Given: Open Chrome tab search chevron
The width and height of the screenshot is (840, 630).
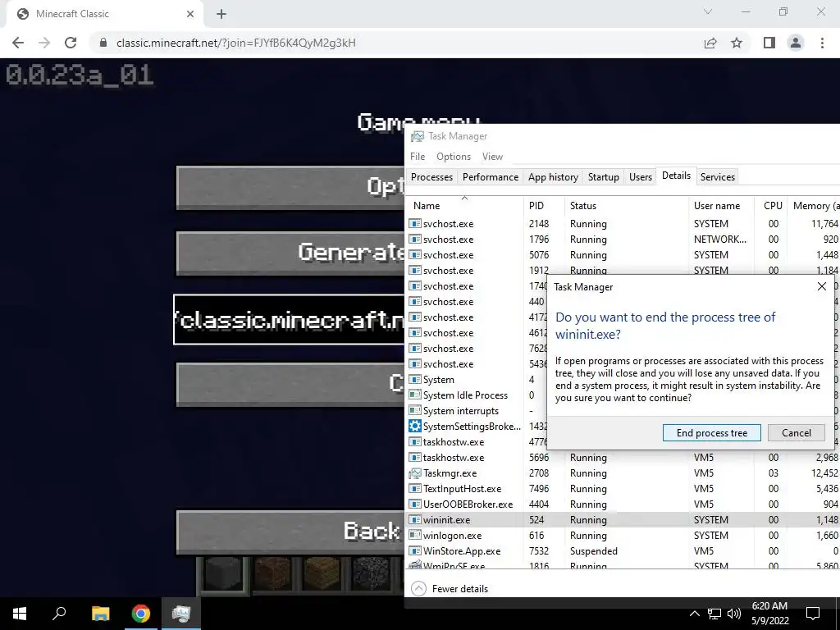Looking at the screenshot, I should 708,11.
